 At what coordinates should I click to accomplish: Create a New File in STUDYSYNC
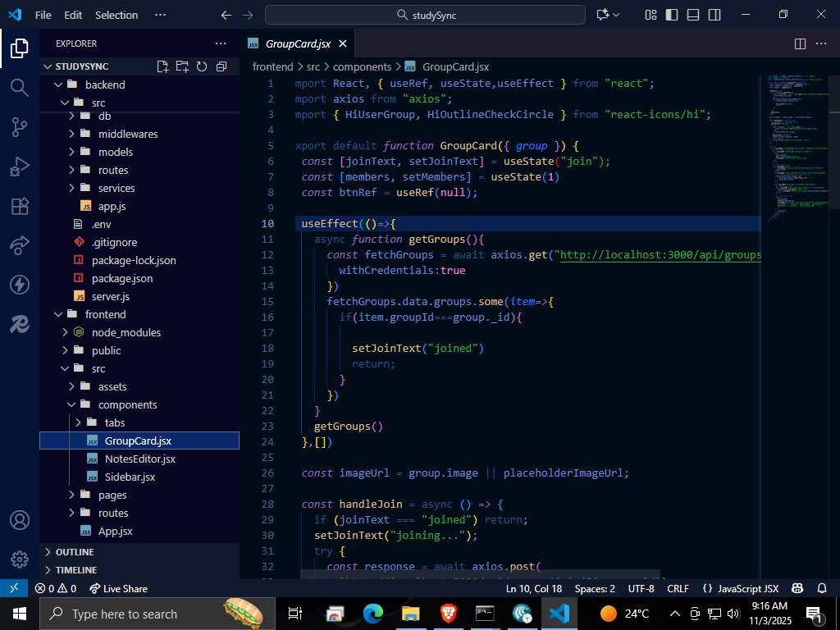coord(162,66)
